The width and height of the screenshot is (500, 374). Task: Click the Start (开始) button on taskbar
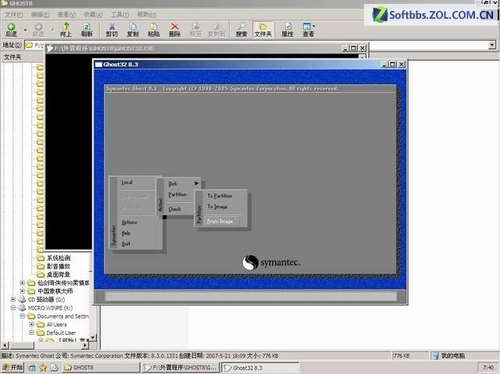(13, 367)
